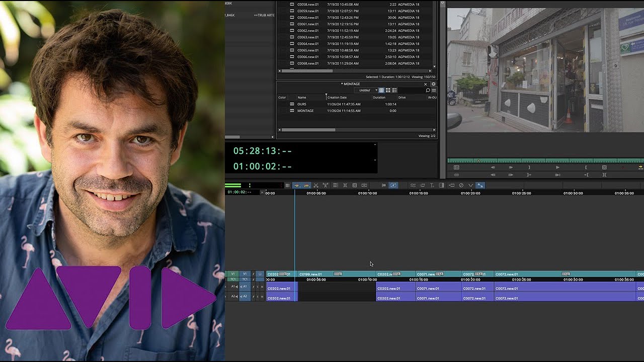The width and height of the screenshot is (644, 362).
Task: Select the red Overwrite arrow in timeline toolbar
Action: click(x=306, y=185)
